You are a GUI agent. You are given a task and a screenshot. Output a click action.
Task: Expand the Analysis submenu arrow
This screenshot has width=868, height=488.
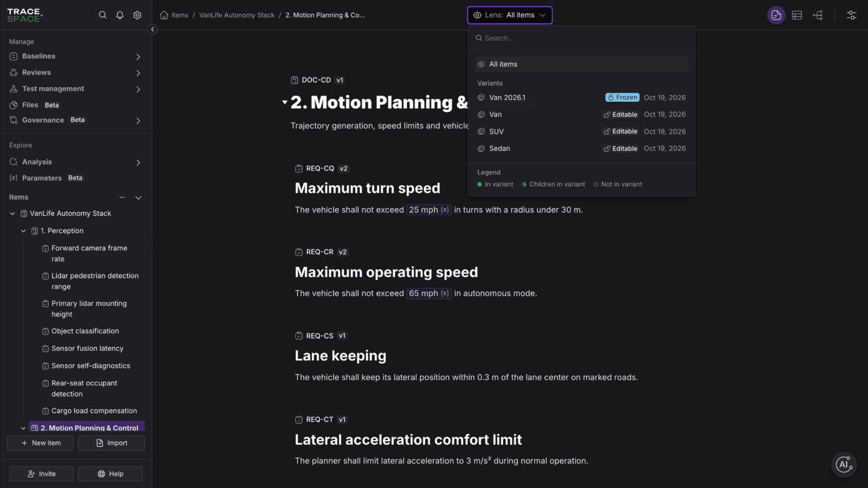138,162
